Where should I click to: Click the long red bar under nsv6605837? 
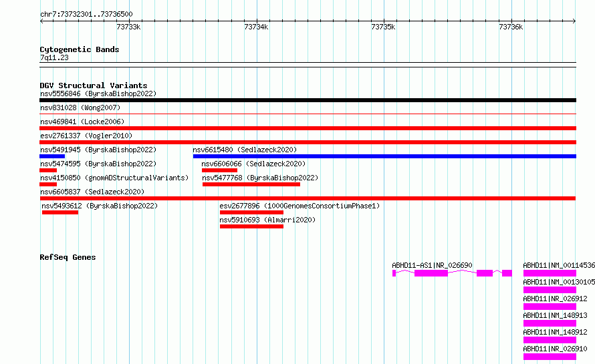pos(308,198)
